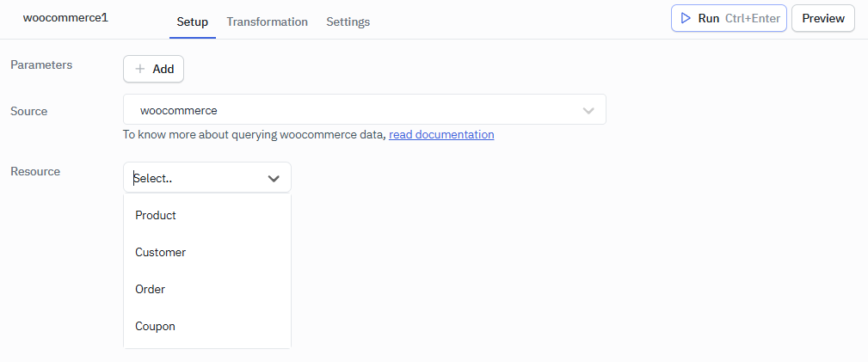
Task: Run the query with the Run button
Action: (x=728, y=18)
